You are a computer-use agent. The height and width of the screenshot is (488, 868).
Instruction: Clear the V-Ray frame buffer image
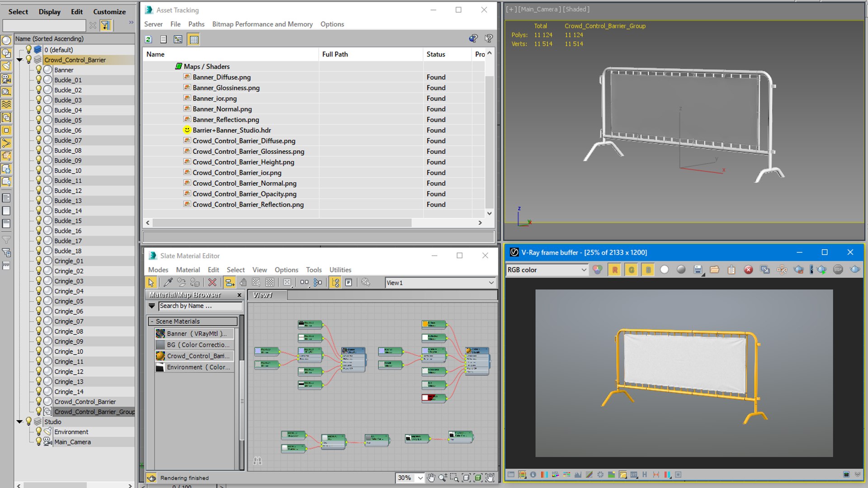748,270
